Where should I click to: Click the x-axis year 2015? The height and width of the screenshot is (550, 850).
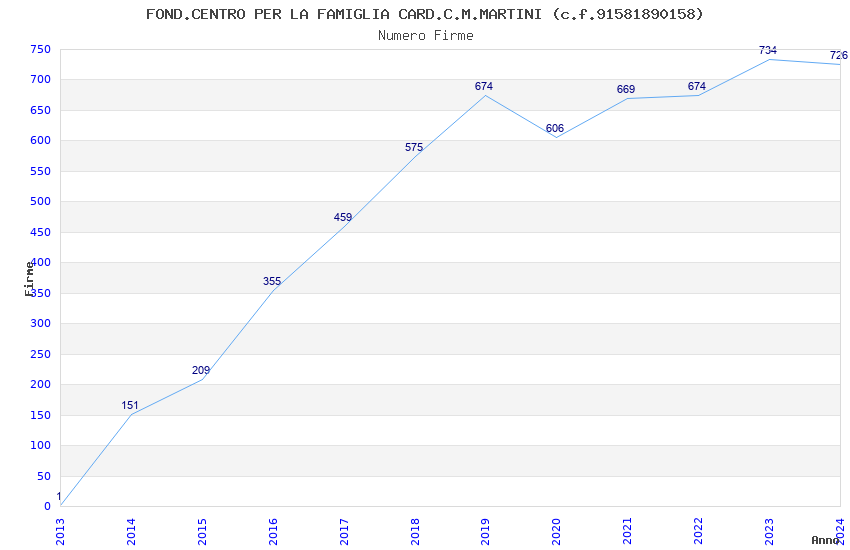[202, 532]
